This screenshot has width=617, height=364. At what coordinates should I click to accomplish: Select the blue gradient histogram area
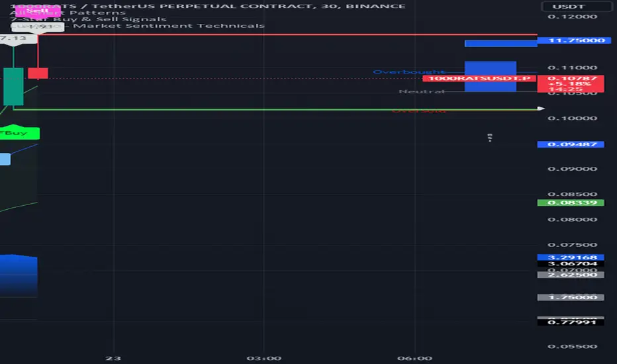point(19,275)
